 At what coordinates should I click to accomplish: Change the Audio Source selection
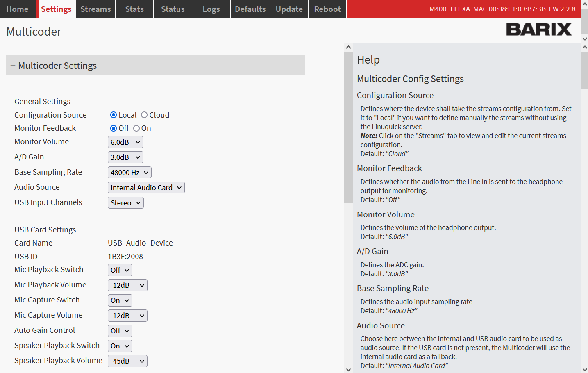[146, 188]
